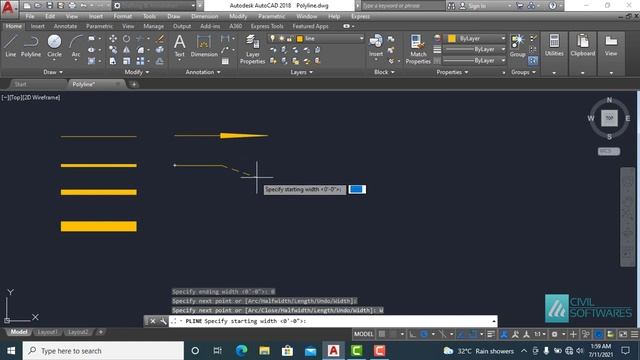The image size is (640, 360).
Task: Toggle MODEL space button
Action: pyautogui.click(x=363, y=334)
